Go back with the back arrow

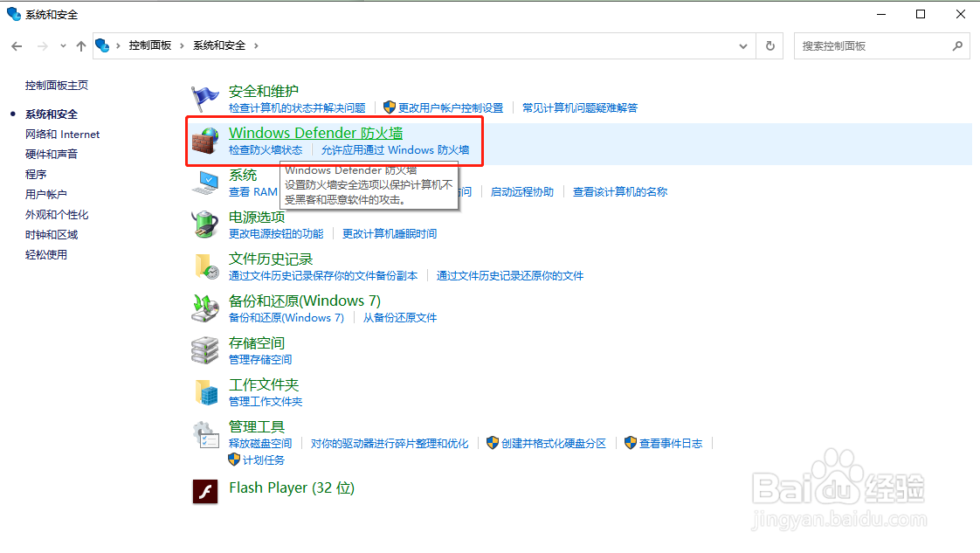coord(17,46)
